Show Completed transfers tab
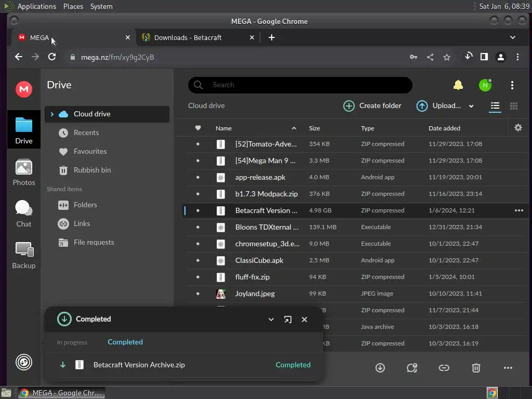532x399 pixels. coord(125,342)
